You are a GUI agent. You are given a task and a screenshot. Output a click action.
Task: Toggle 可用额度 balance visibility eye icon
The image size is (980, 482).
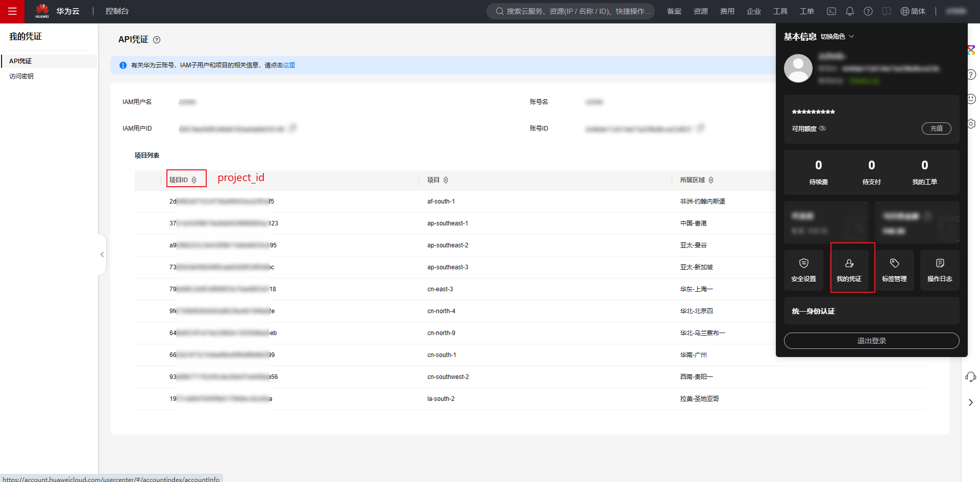[822, 129]
